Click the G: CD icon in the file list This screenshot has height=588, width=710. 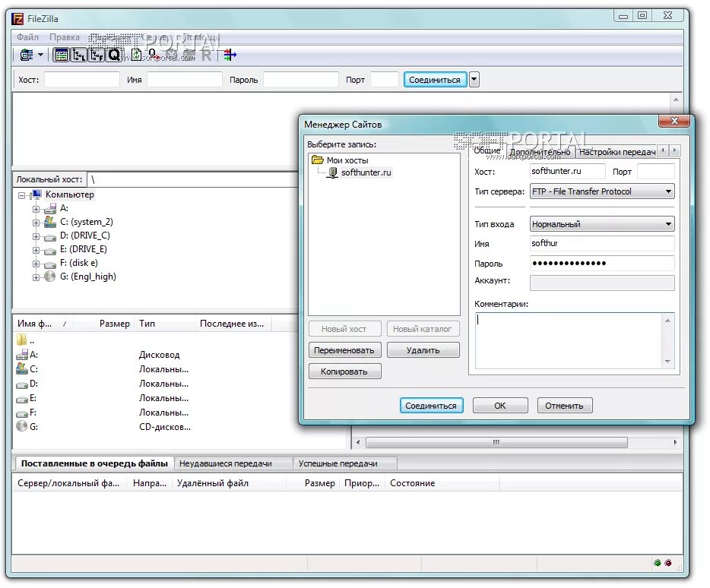click(22, 426)
